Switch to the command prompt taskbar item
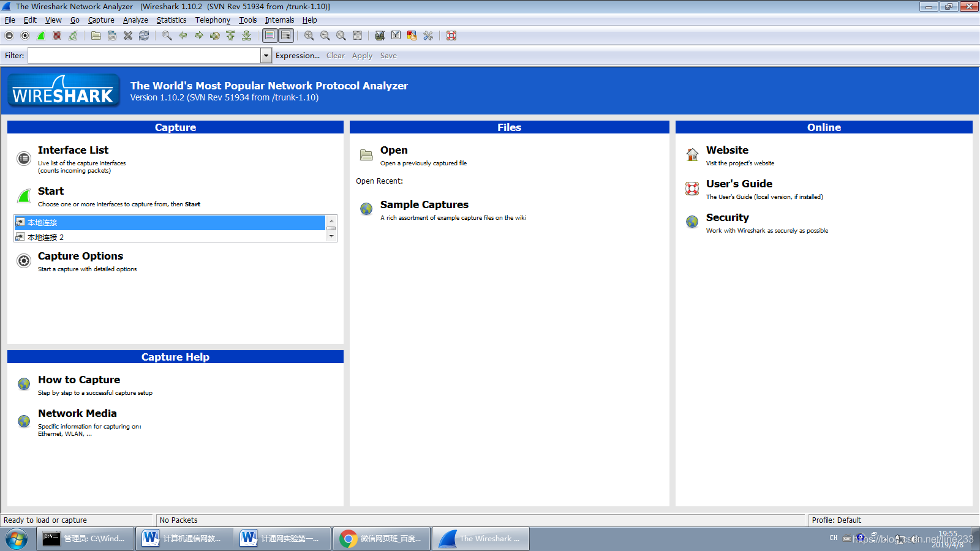Viewport: 980px width, 551px height. point(85,539)
